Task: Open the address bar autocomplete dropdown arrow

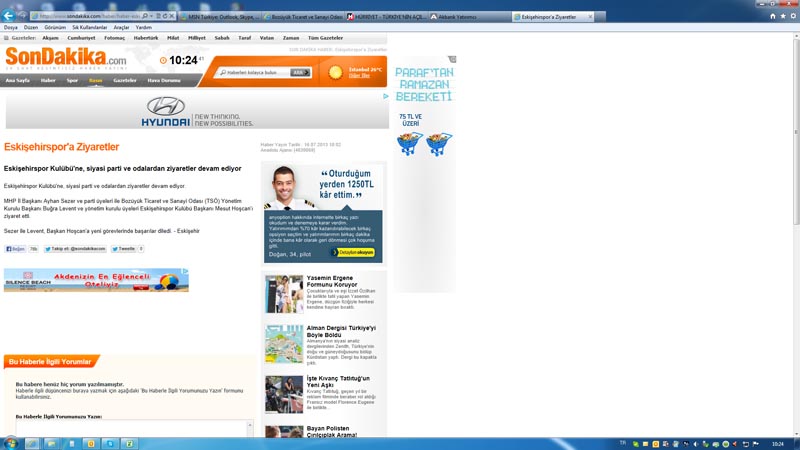Action: coord(152,16)
